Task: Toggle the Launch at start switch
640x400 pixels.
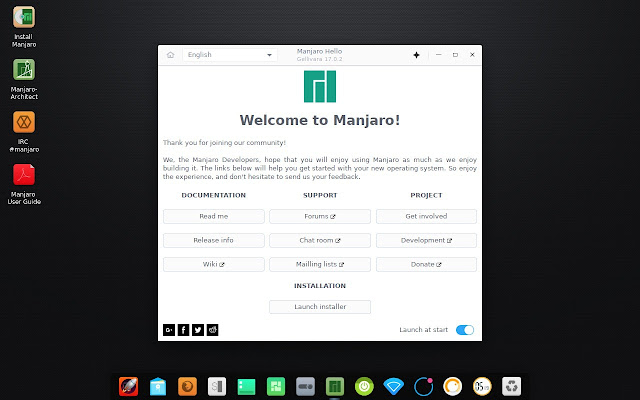Action: 465,330
